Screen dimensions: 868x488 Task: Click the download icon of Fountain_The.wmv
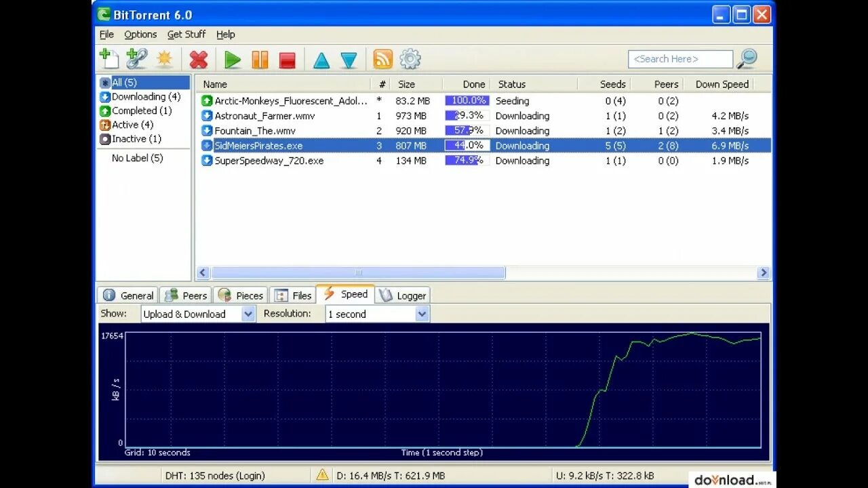207,131
